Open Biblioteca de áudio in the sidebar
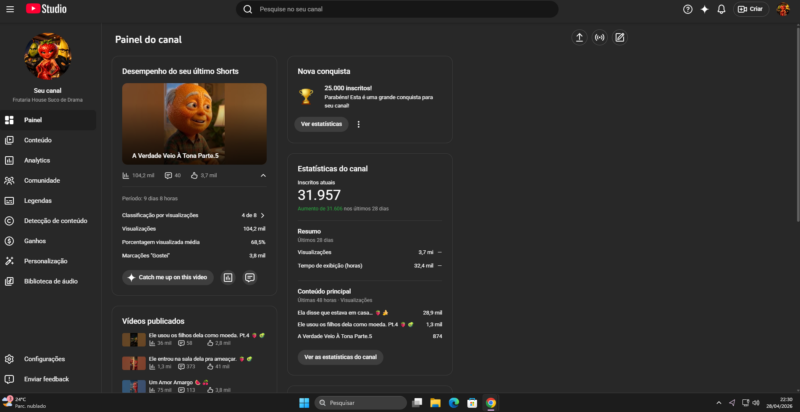The image size is (800, 412). 48,281
